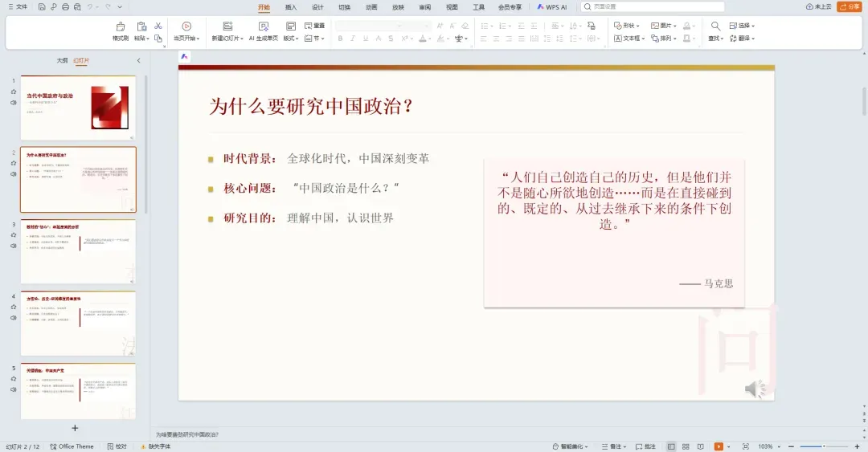Switch to normal view icon in status bar

pos(671,446)
